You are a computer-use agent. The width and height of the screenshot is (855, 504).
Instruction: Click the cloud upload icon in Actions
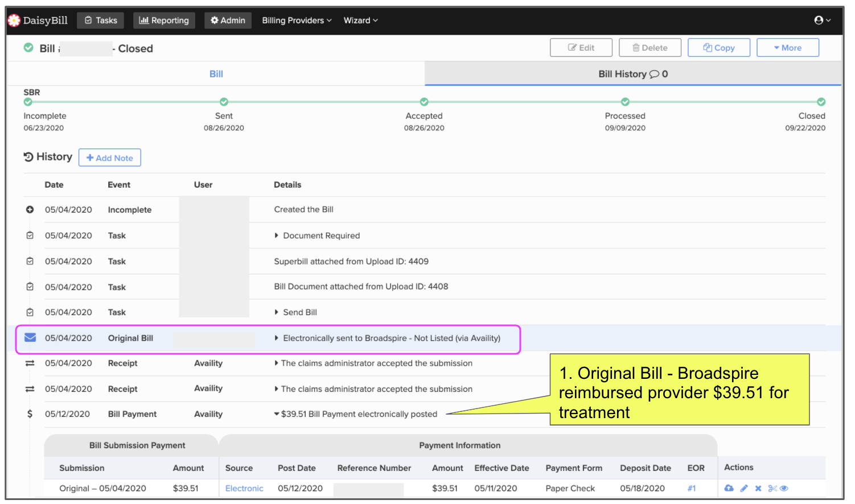pos(729,488)
